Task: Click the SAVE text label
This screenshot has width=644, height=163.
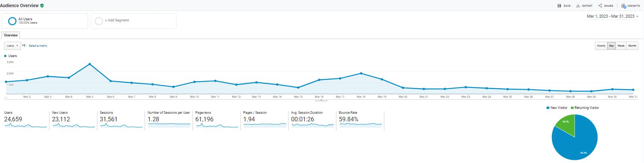Action: click(x=567, y=6)
